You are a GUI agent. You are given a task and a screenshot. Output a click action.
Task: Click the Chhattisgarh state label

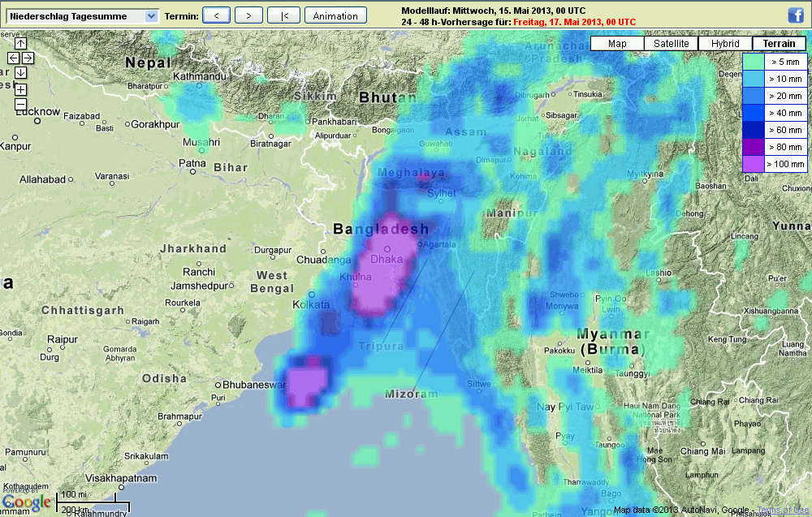(83, 311)
